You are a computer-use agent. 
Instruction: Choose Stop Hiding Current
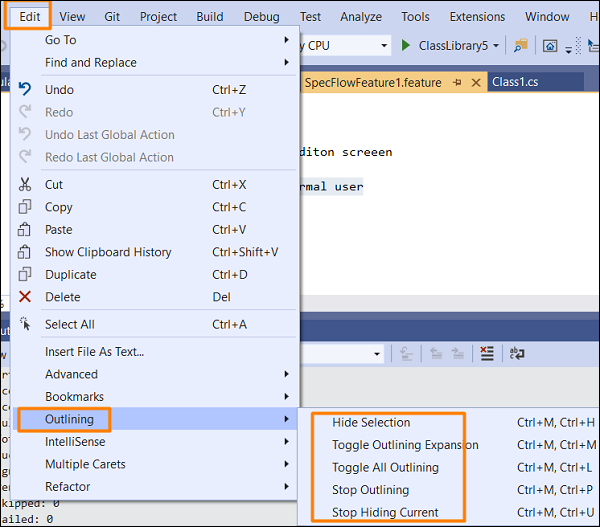click(x=448, y=512)
